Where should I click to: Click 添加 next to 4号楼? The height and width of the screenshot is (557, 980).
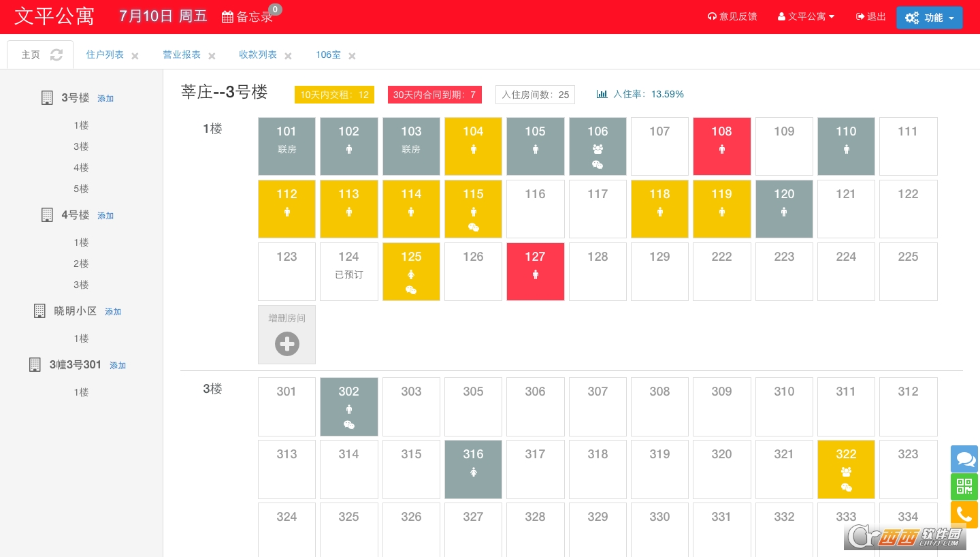coord(105,216)
